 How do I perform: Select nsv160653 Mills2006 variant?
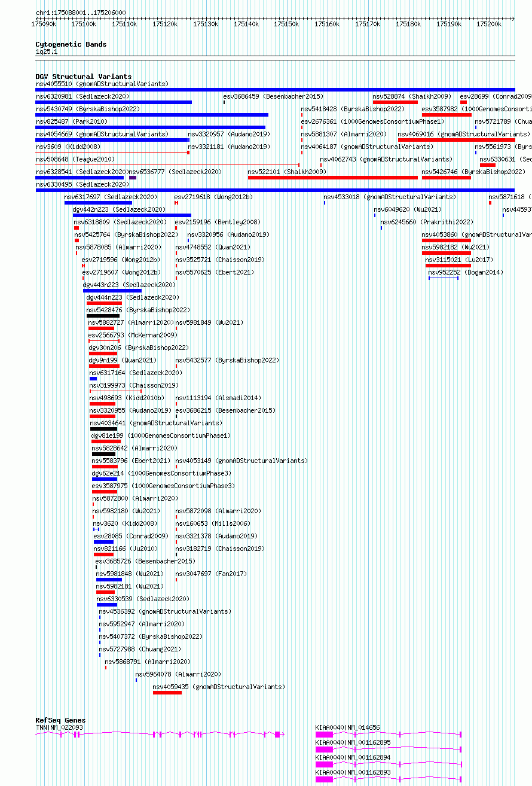[213, 523]
